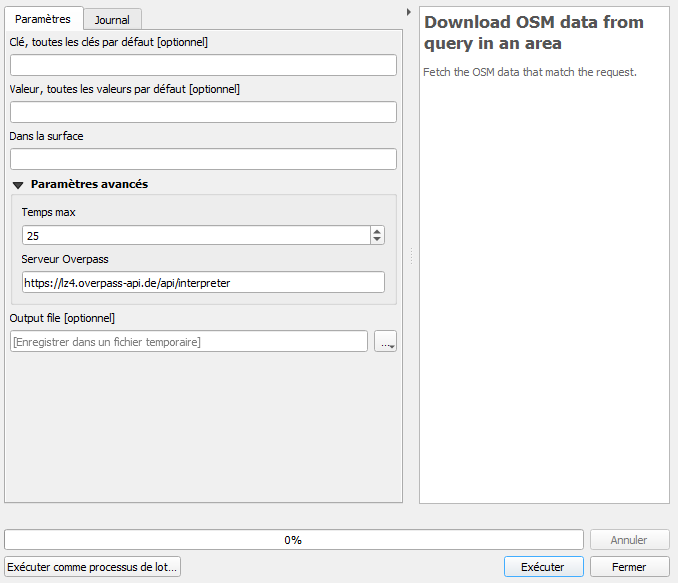The image size is (678, 583).
Task: Edit the Serveur Overpass URL field
Action: 203,282
